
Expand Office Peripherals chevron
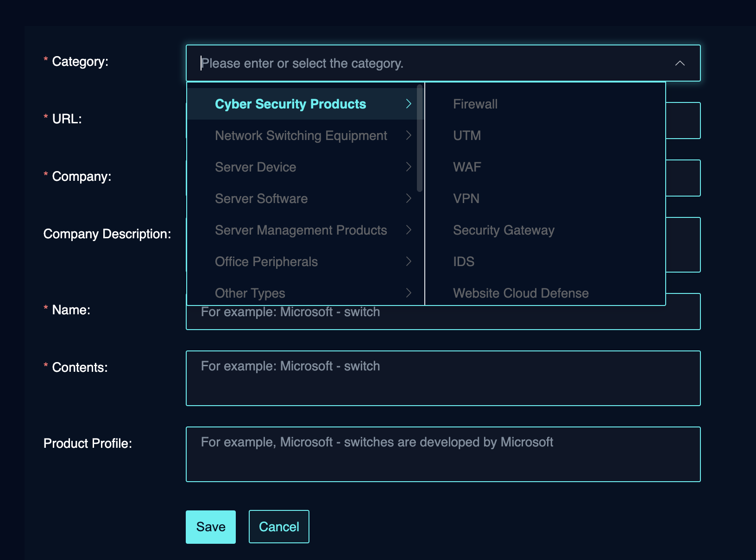409,261
